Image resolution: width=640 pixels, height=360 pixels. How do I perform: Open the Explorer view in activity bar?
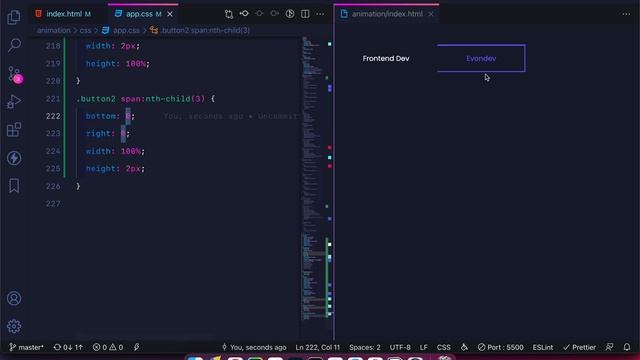[x=14, y=17]
